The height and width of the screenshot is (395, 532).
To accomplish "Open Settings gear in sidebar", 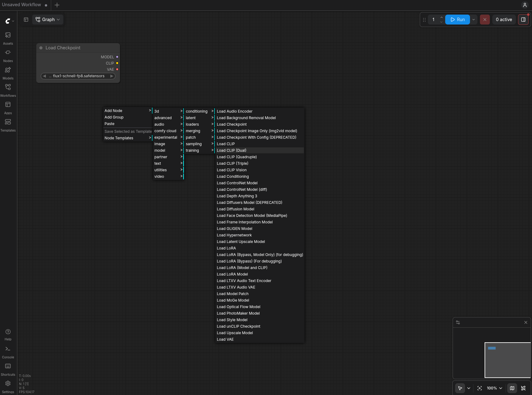I will pyautogui.click(x=8, y=387).
